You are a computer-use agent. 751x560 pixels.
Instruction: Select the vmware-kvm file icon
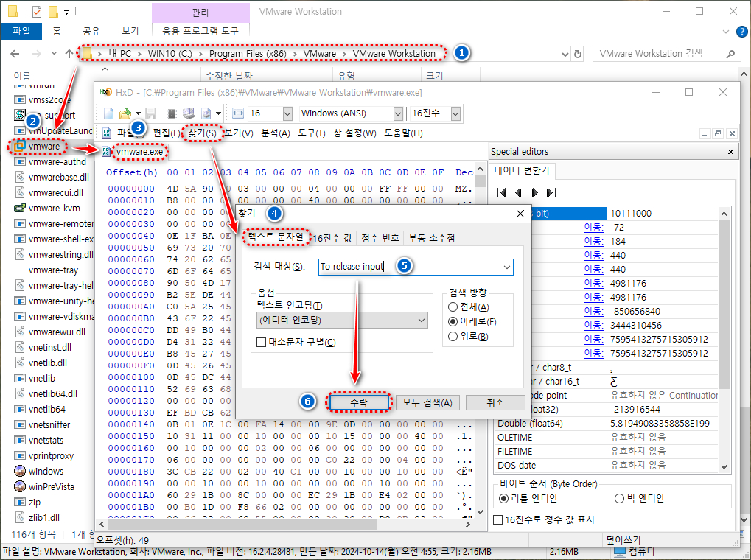tap(20, 209)
